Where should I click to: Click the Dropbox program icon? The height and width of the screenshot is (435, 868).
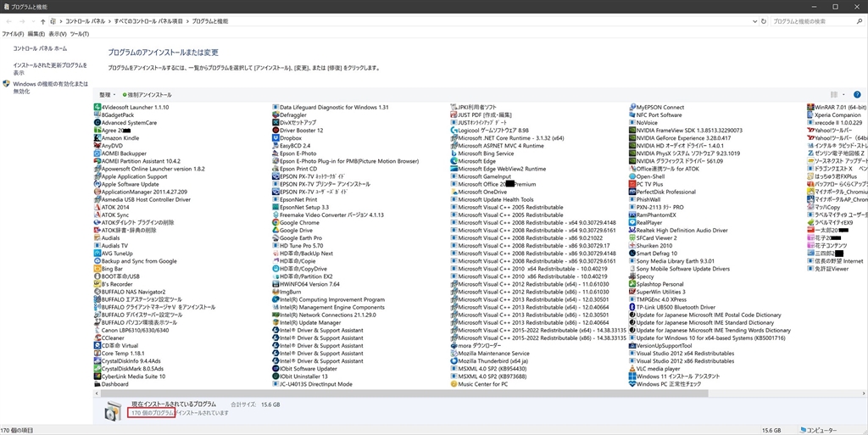point(275,138)
